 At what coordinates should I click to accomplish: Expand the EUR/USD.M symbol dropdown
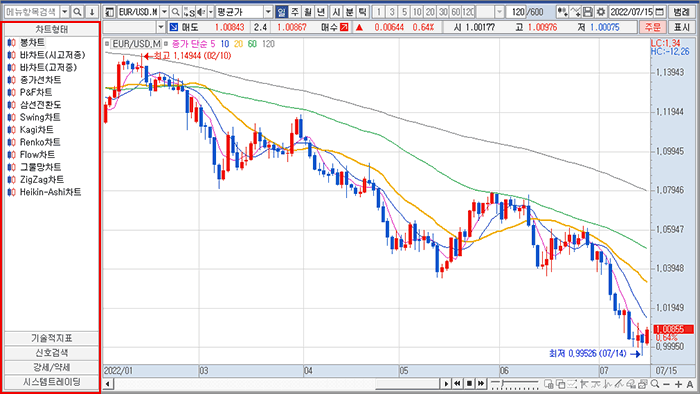point(164,12)
